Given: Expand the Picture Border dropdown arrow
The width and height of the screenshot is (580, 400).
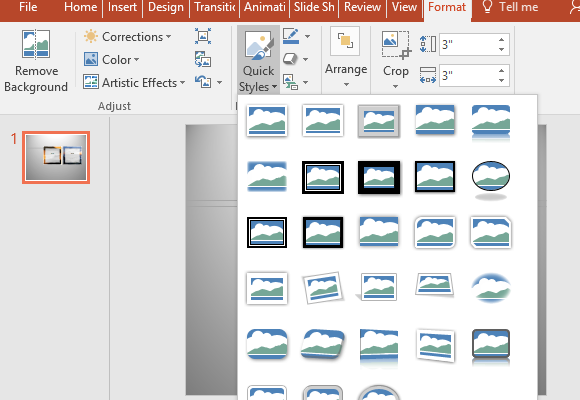Looking at the screenshot, I should [307, 37].
